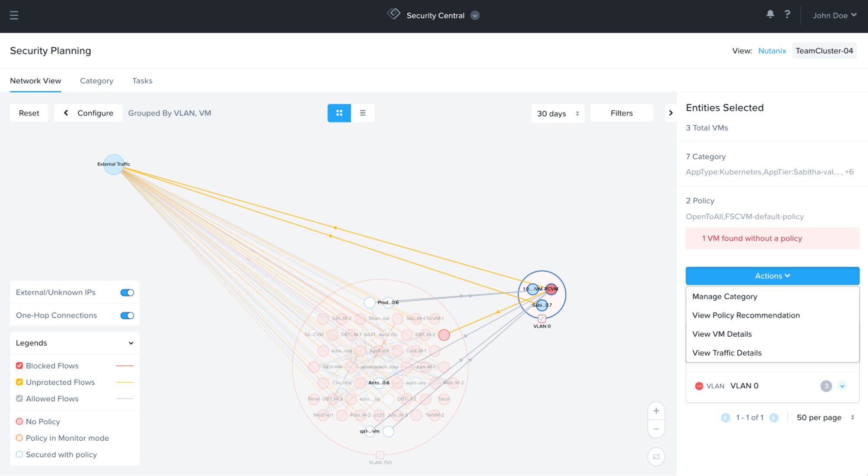The width and height of the screenshot is (868, 476).
Task: Open the help question mark icon
Action: [787, 14]
